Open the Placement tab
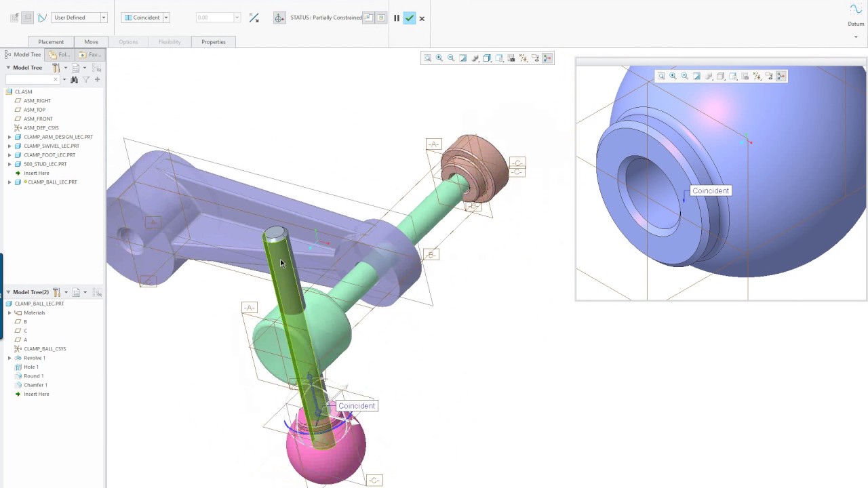Viewport: 868px width, 488px height. (51, 42)
